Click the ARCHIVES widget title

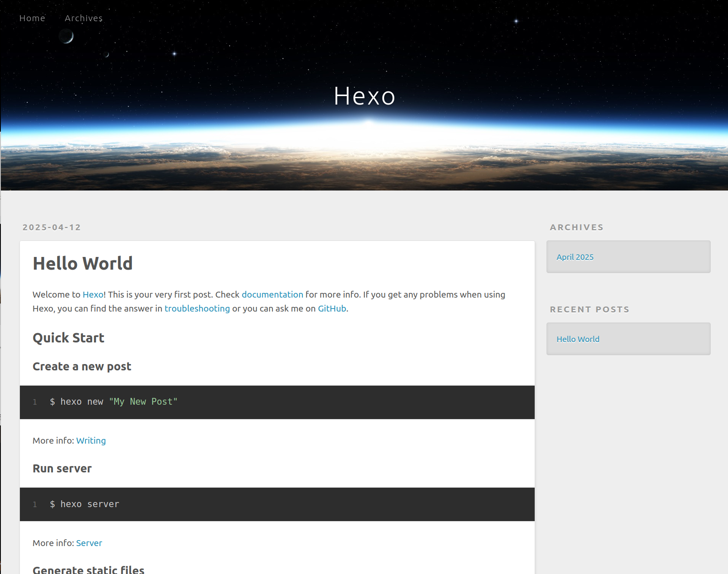[x=577, y=227]
